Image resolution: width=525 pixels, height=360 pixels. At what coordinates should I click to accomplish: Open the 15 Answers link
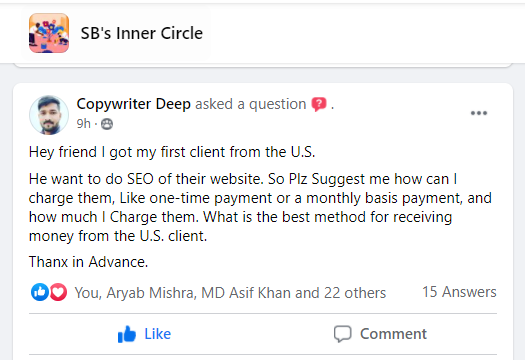click(459, 292)
